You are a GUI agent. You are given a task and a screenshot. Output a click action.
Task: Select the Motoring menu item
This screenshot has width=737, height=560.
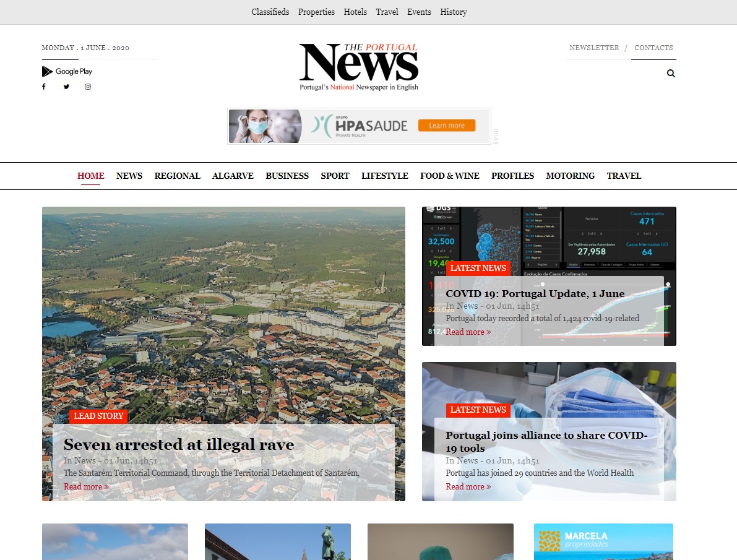[570, 176]
